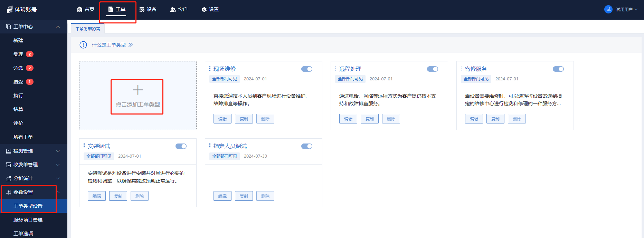Open 结算 in the sidebar
The width and height of the screenshot is (644, 238).
(x=18, y=109)
